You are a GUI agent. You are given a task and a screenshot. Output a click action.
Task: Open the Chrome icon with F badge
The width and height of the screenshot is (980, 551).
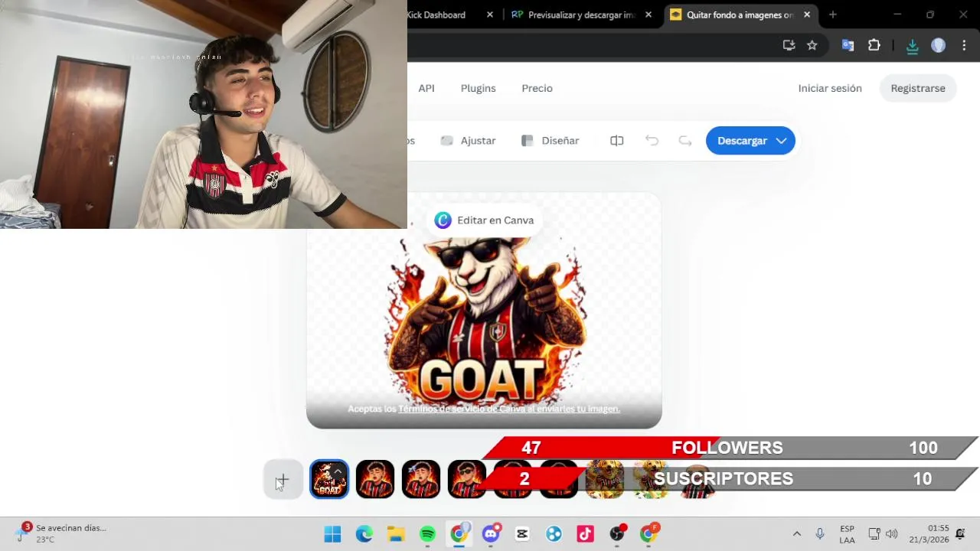tap(648, 533)
